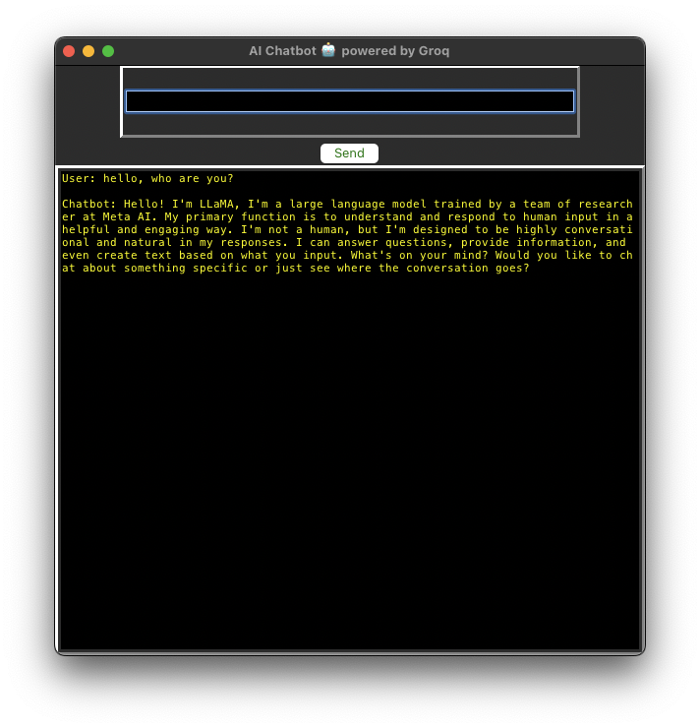Maximize the window with the green button
This screenshot has width=700, height=728.
pos(108,51)
